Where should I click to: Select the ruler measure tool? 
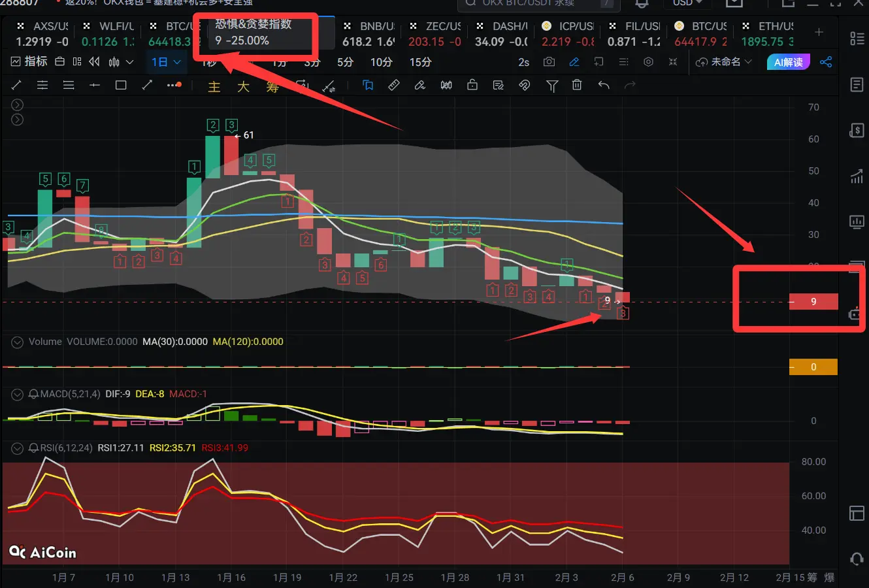point(394,85)
